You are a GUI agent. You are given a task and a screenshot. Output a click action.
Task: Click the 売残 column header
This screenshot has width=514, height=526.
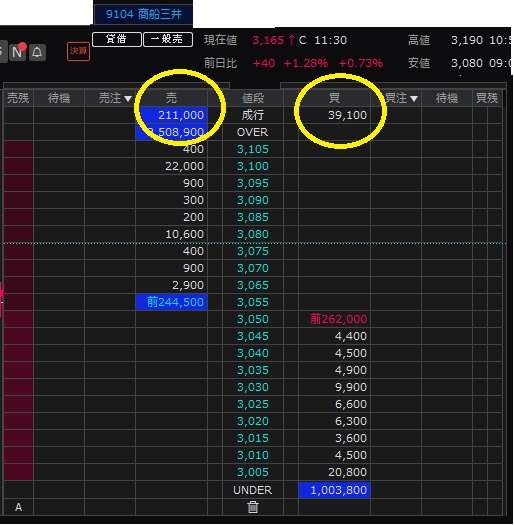pos(18,98)
